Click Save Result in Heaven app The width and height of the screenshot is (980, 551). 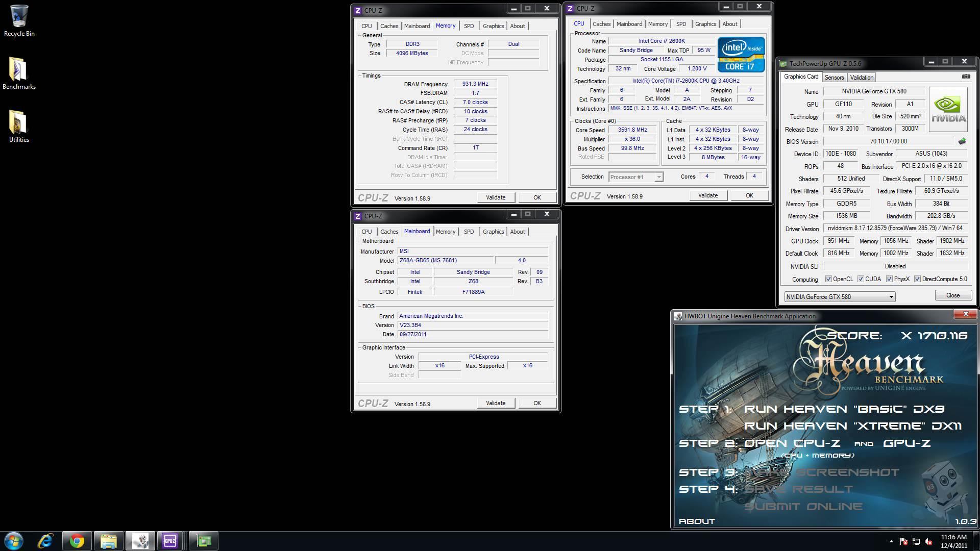[x=798, y=489]
